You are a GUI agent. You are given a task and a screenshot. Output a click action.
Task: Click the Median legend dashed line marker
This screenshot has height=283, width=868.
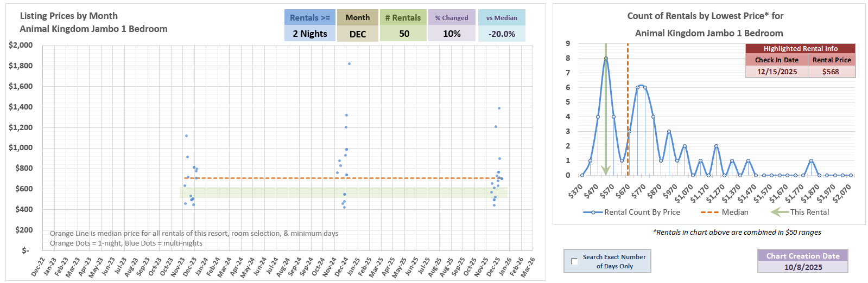pos(709,212)
